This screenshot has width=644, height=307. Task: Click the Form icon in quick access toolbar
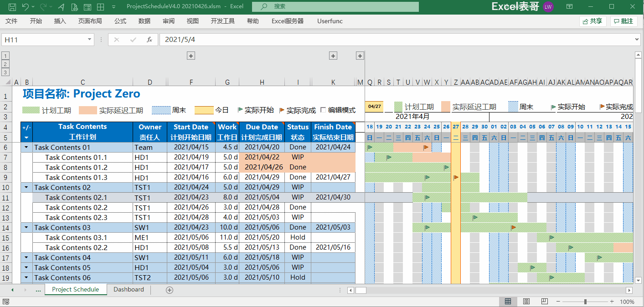click(x=87, y=7)
